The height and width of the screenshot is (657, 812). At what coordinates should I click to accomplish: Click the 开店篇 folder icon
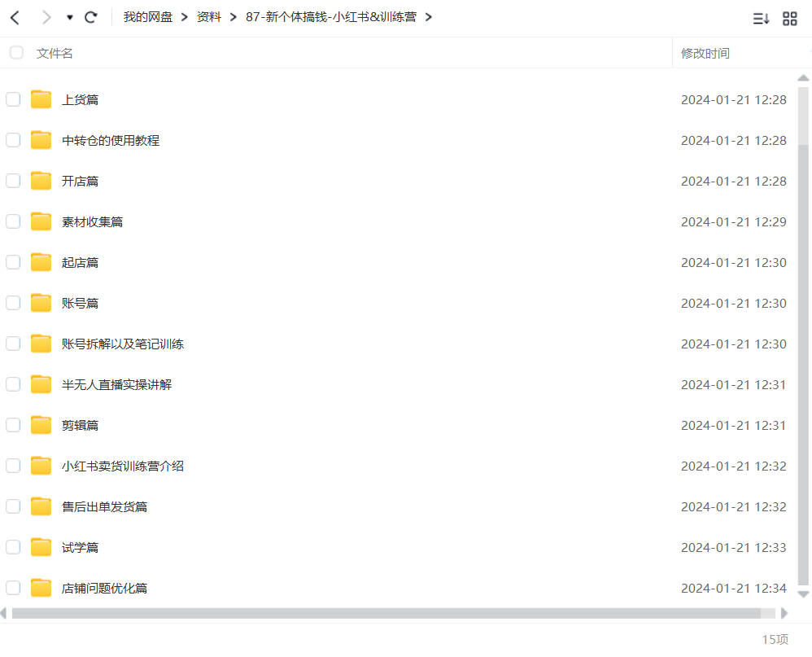pos(41,181)
